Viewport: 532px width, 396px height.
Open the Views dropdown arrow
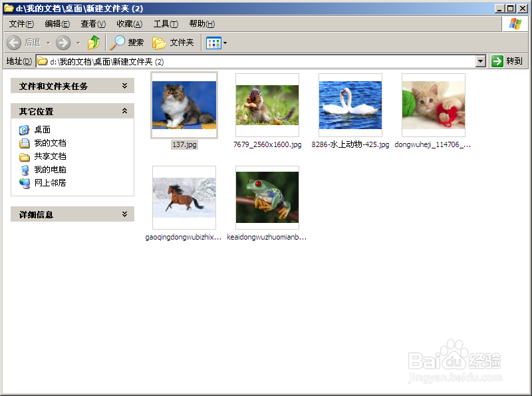coord(225,43)
